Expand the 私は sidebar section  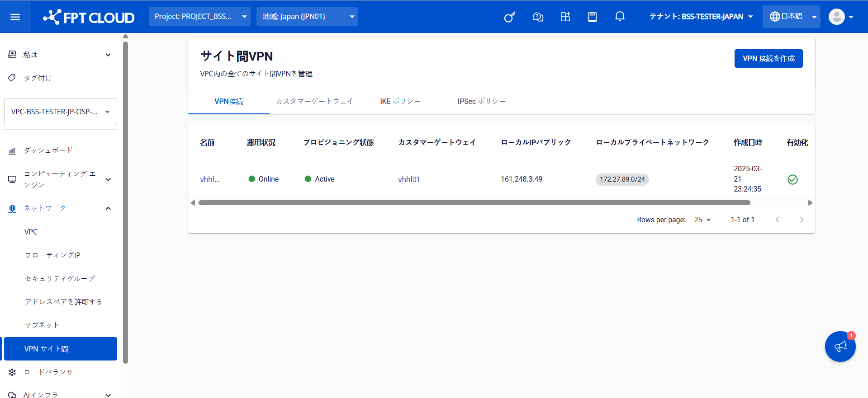(x=108, y=55)
